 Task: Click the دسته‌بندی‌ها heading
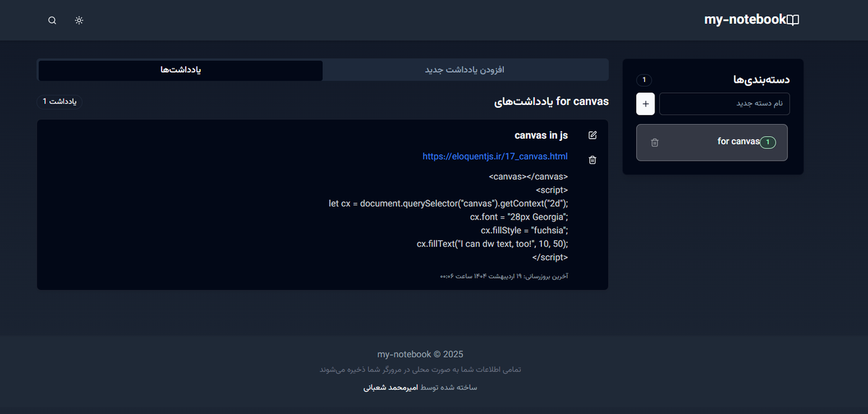tap(762, 79)
